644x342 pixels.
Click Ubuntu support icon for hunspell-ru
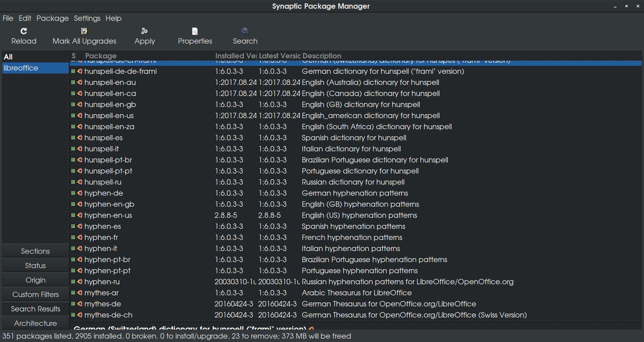(80, 182)
